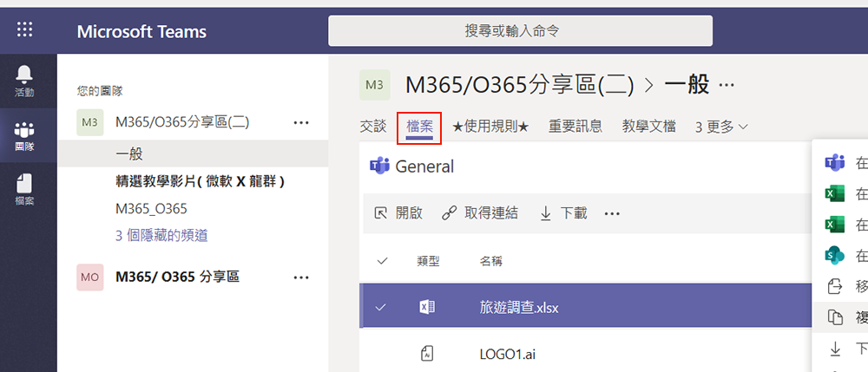Image resolution: width=868 pixels, height=372 pixels.
Task: Sort by the 類型 column header
Action: 428,261
